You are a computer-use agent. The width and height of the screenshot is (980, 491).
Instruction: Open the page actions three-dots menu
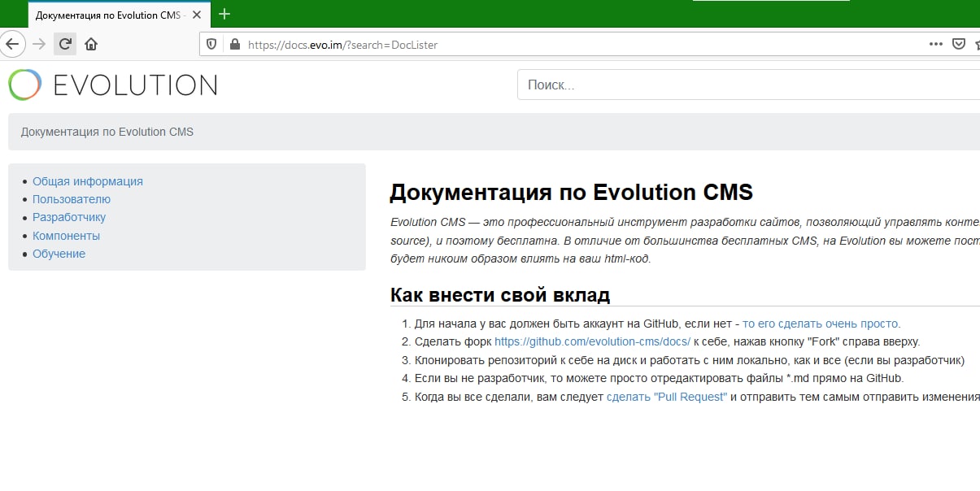click(937, 44)
